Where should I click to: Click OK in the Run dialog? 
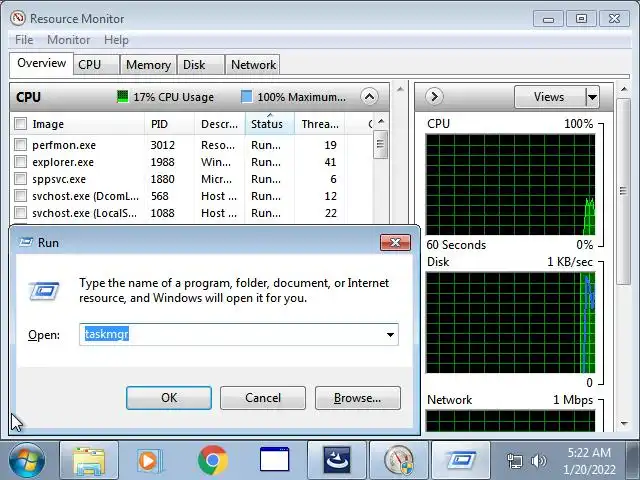click(169, 398)
